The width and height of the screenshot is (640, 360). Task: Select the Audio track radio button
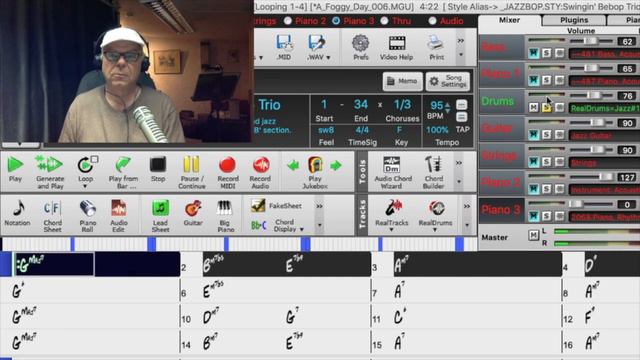(x=432, y=21)
